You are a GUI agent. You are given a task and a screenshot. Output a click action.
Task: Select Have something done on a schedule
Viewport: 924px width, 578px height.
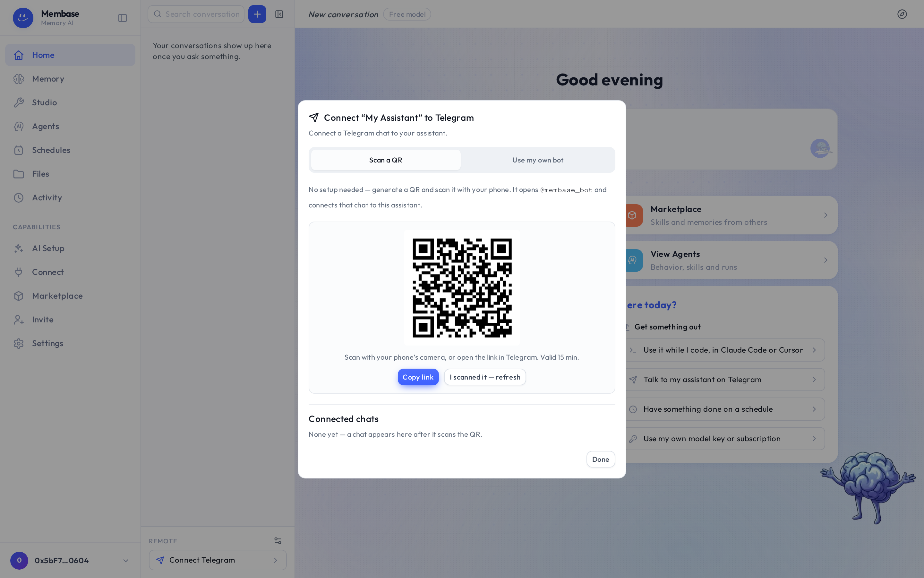(x=725, y=409)
